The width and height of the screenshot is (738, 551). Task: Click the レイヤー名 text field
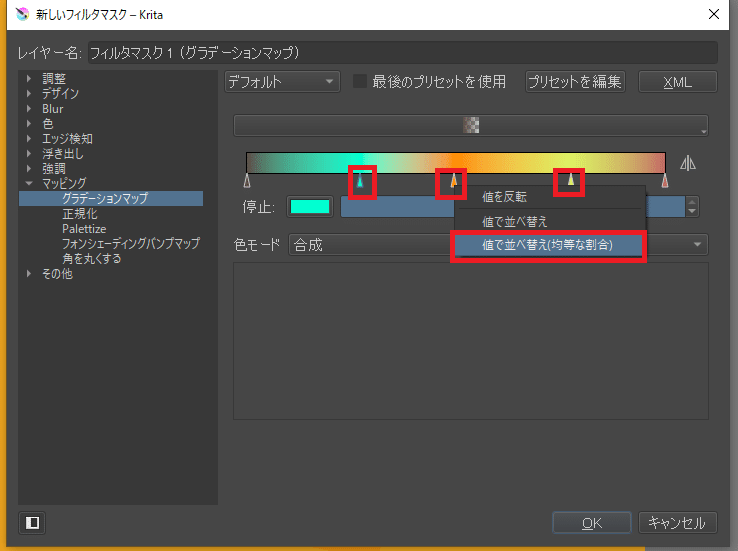pyautogui.click(x=402, y=53)
